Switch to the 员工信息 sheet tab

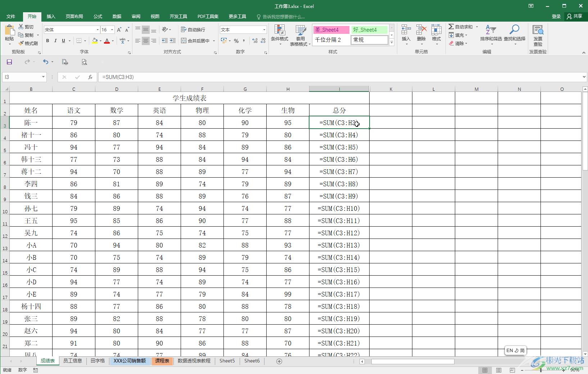click(x=72, y=361)
